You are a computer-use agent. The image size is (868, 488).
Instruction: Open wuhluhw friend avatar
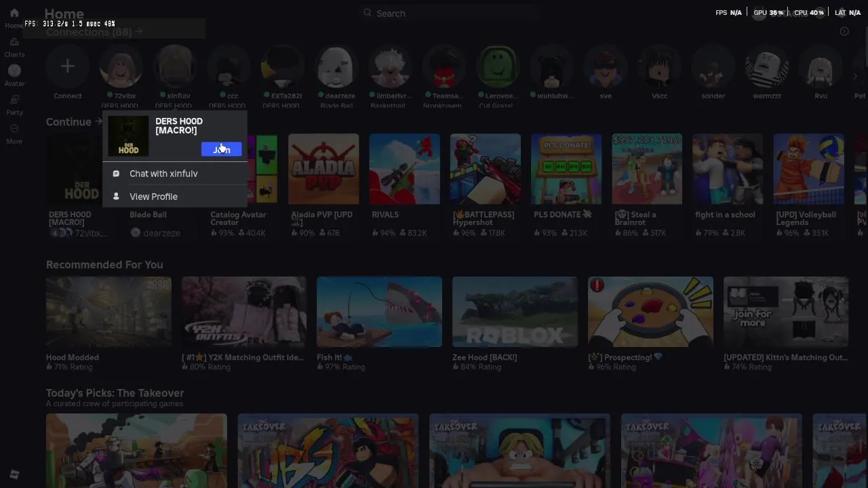(551, 66)
